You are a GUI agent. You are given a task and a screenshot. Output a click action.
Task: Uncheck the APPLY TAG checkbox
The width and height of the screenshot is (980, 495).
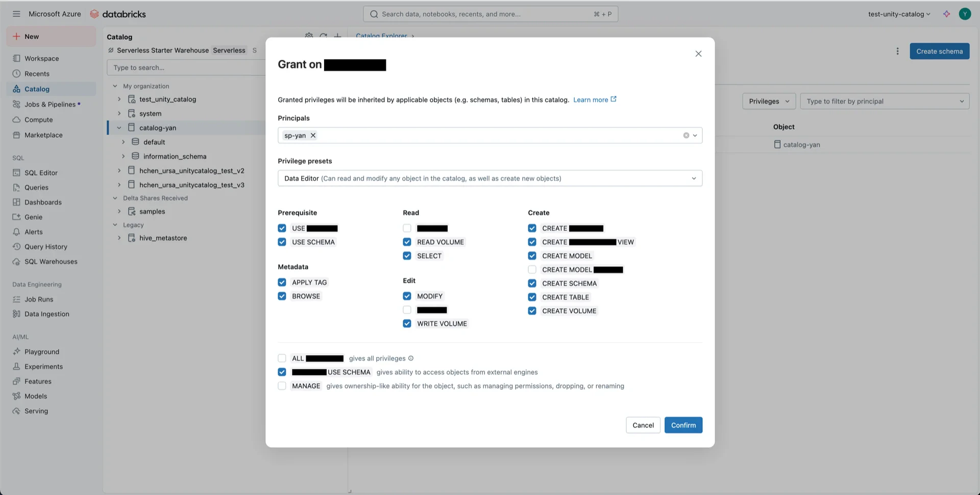click(282, 282)
